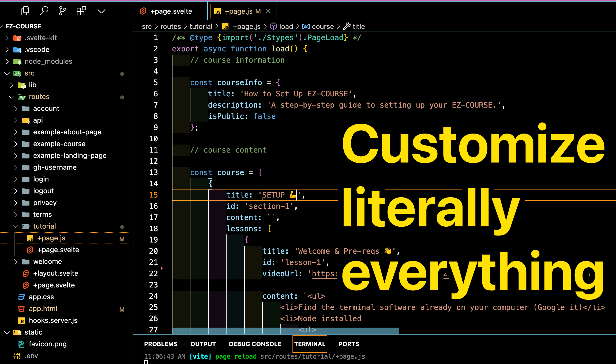616x364 pixels.
Task: Click the horizontal scrollbar in editor
Action: click(286, 331)
